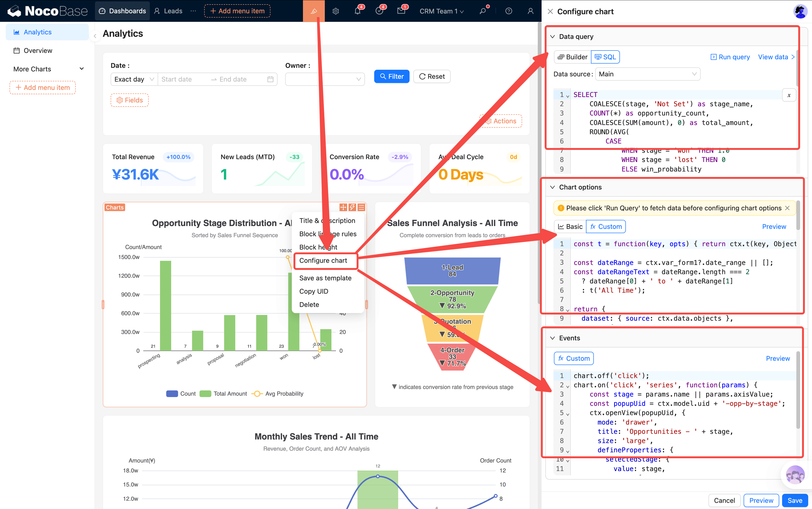Switch data query to Builder mode

[572, 57]
